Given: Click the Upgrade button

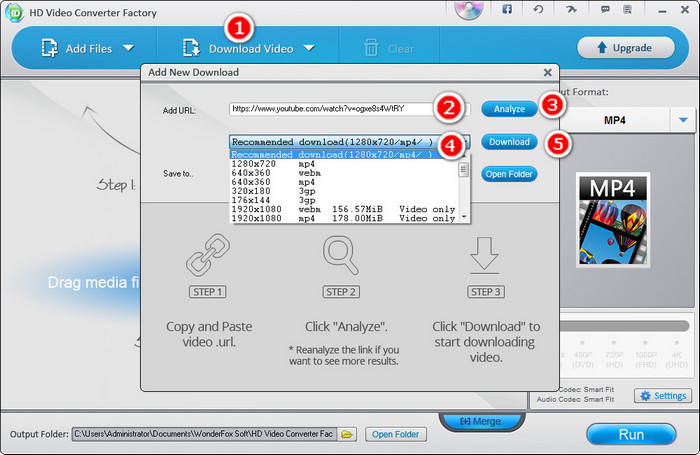Looking at the screenshot, I should coord(625,47).
